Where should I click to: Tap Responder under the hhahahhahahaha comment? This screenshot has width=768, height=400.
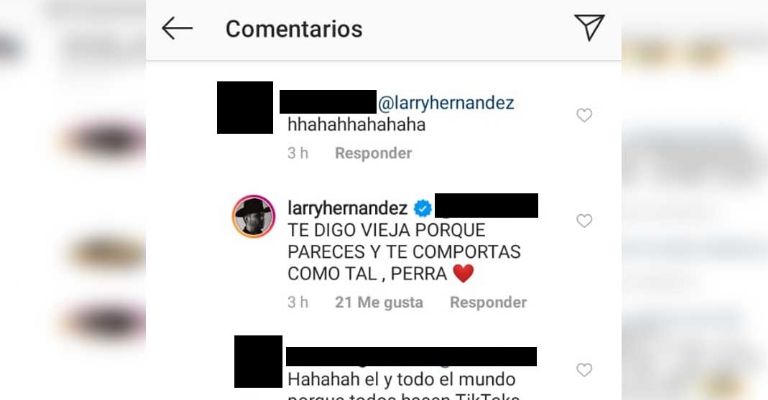point(373,153)
